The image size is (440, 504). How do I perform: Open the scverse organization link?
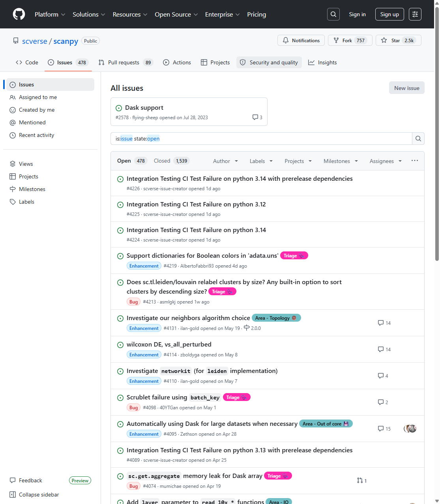[35, 41]
